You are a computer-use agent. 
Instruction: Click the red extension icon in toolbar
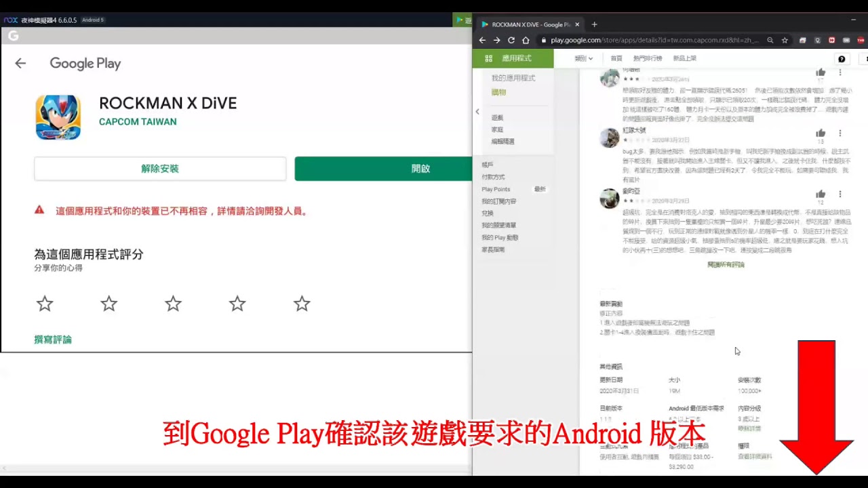pyautogui.click(x=832, y=40)
